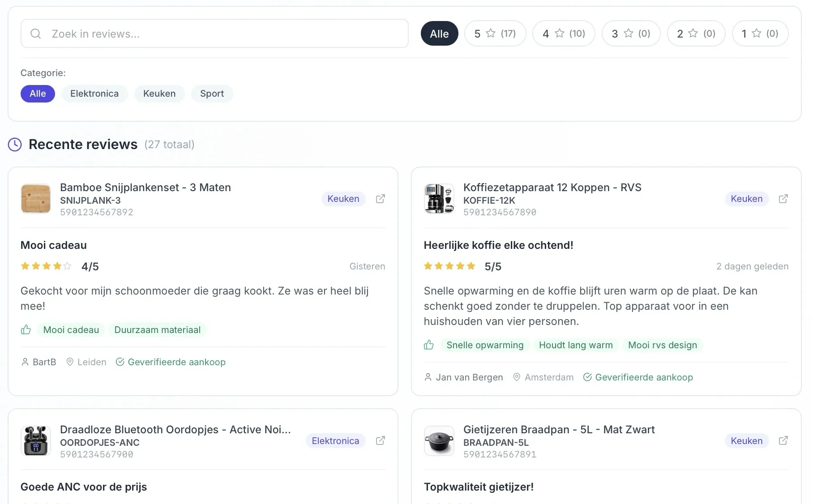This screenshot has height=504, width=813.
Task: Open the Bamboe Snijplankenset product thumbnail
Action: click(36, 199)
